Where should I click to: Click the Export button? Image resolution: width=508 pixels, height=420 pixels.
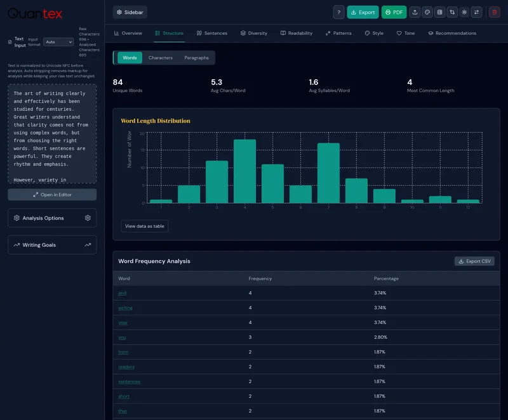point(363,12)
